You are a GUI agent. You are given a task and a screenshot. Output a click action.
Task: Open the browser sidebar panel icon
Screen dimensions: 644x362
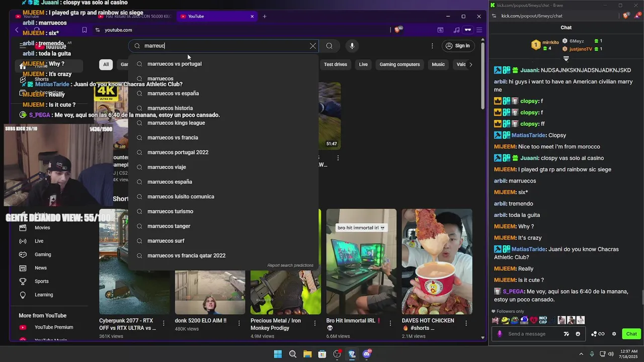[440, 30]
